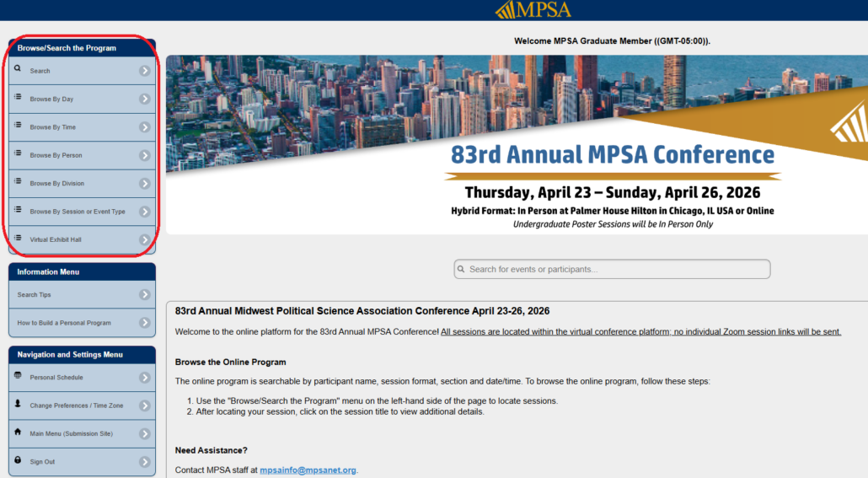
Task: Click the events or participants search field
Action: point(613,269)
